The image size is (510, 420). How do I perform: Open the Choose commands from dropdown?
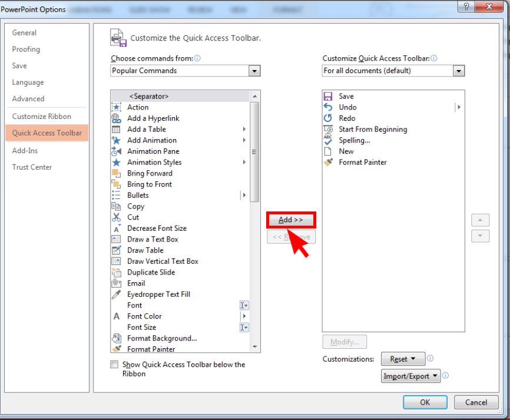click(254, 71)
